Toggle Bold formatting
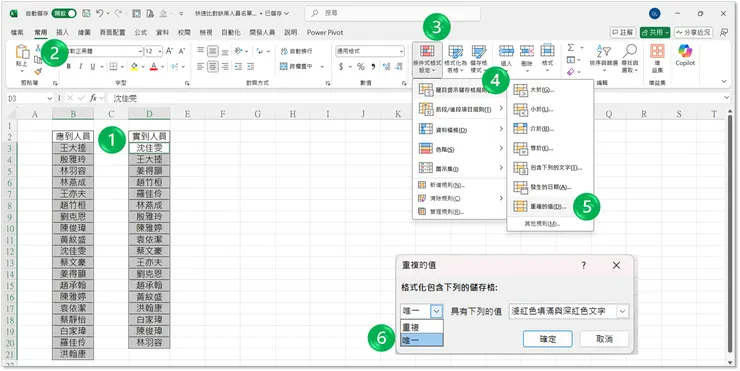The width and height of the screenshot is (740, 371). [x=69, y=67]
